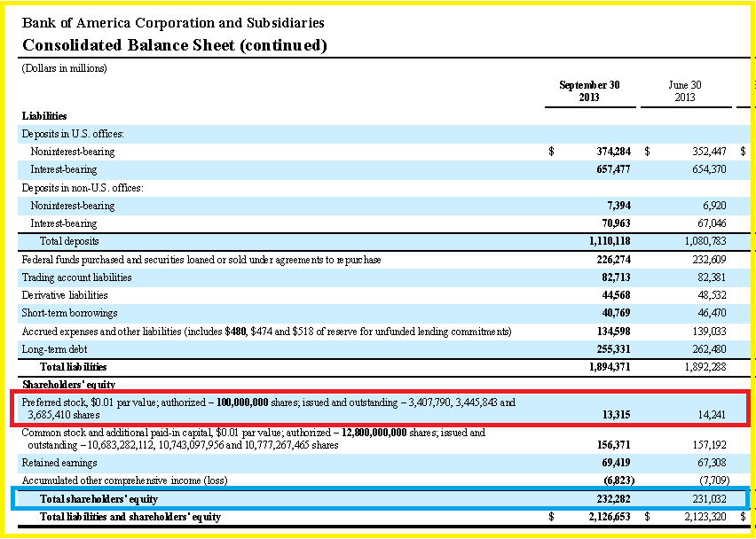The height and width of the screenshot is (539, 756).
Task: Select the value 70,963
Action: click(616, 223)
